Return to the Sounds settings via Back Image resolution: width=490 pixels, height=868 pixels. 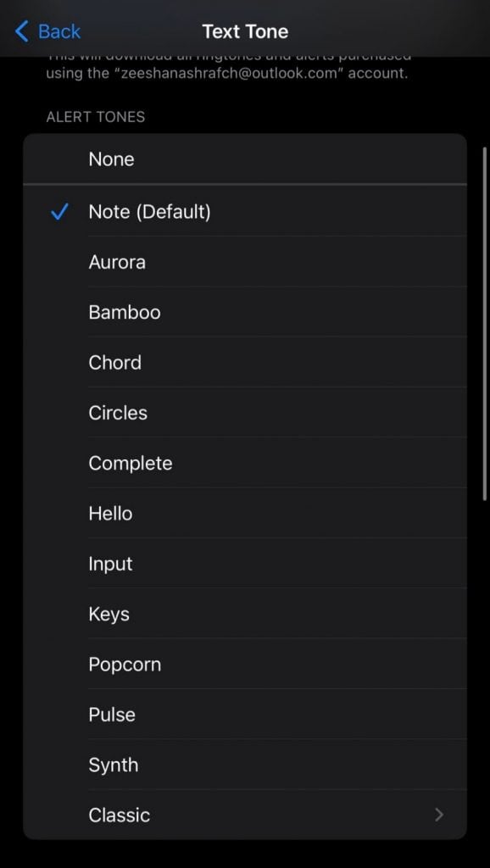47,31
